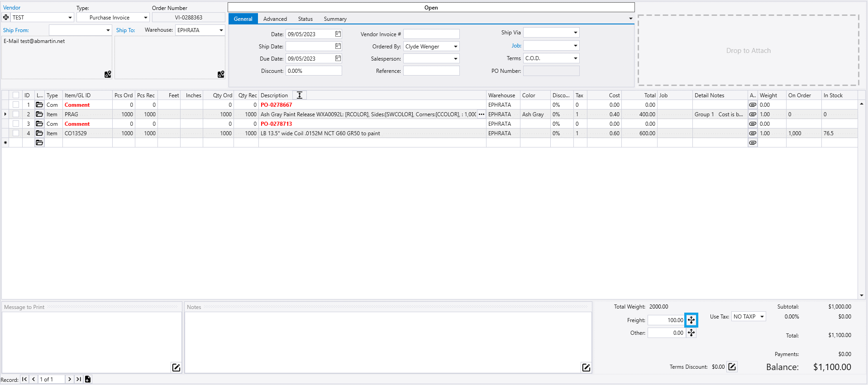868x385 pixels.
Task: Open the Notes edit icon
Action: tap(586, 367)
